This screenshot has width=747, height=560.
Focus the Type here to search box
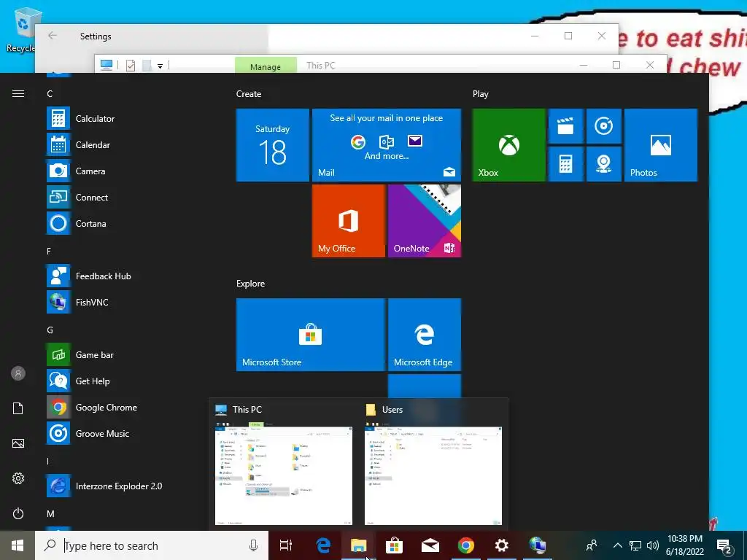(x=152, y=545)
